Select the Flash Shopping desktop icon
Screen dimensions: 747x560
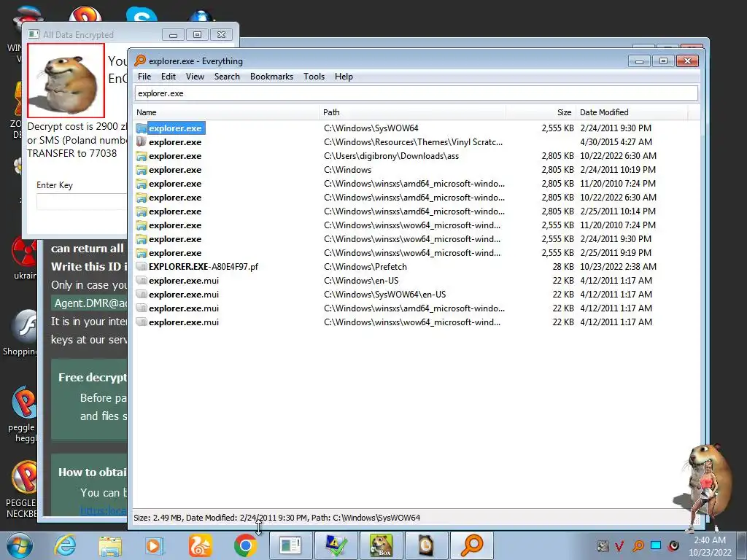[x=23, y=327]
